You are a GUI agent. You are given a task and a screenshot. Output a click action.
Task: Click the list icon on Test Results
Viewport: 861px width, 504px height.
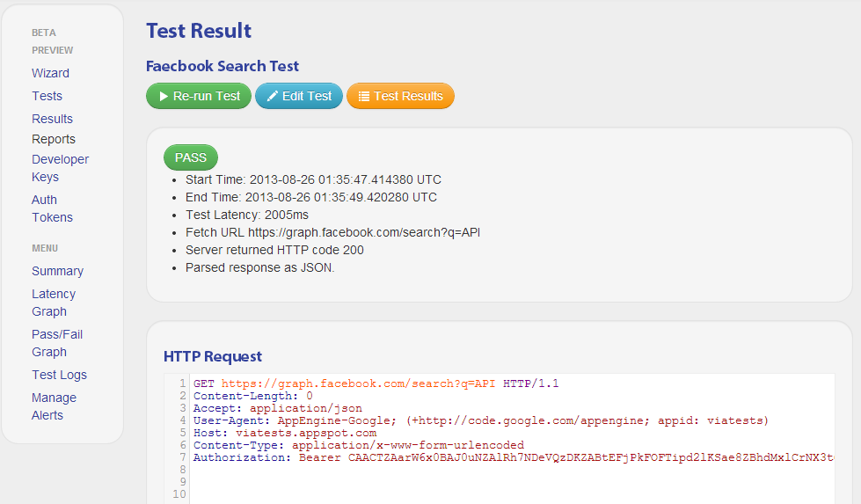point(363,96)
